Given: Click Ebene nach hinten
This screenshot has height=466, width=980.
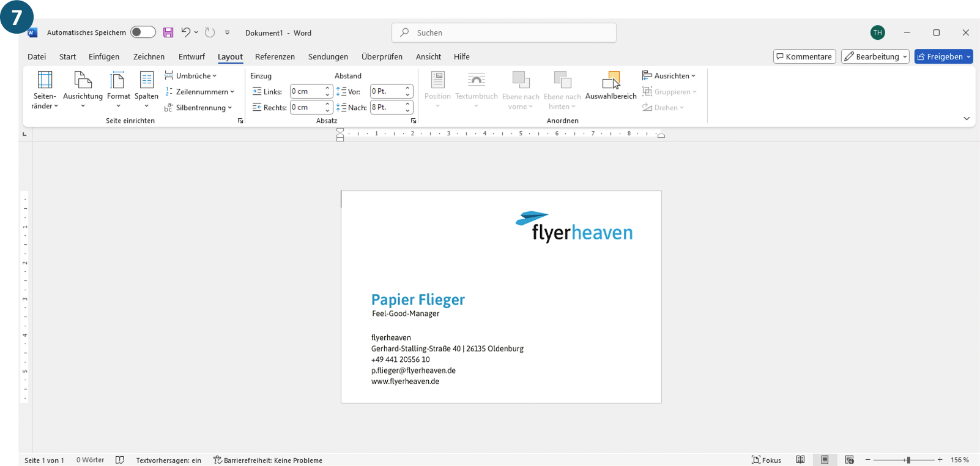Looking at the screenshot, I should [x=562, y=90].
